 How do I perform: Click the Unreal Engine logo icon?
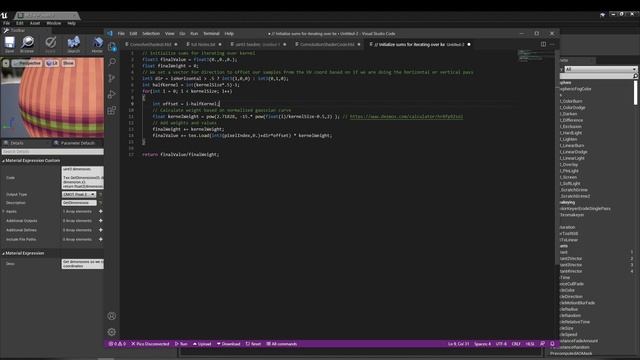(4, 16)
